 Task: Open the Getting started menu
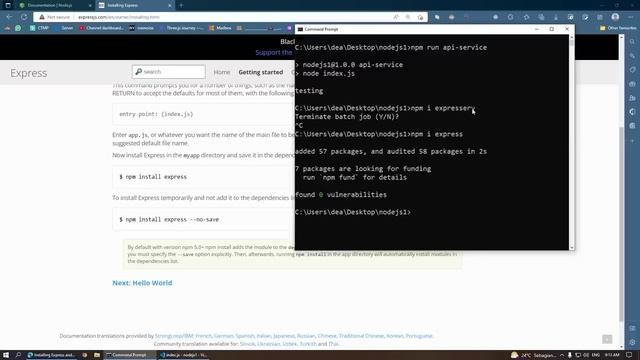261,72
